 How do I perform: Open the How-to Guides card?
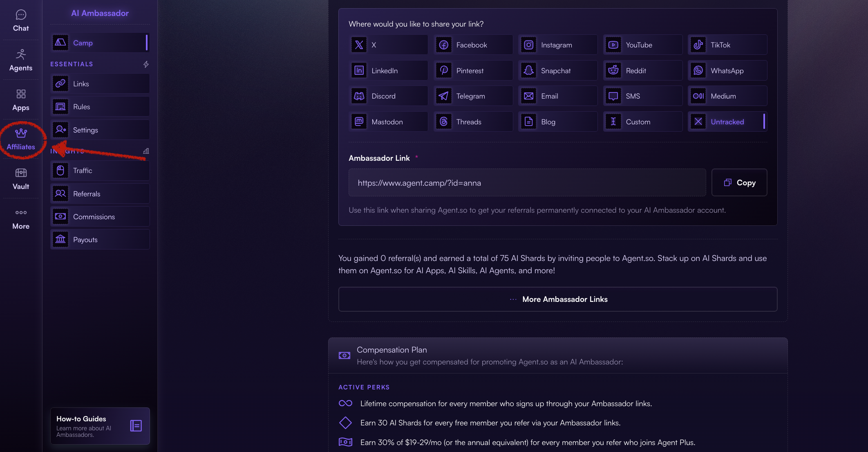[x=100, y=426]
